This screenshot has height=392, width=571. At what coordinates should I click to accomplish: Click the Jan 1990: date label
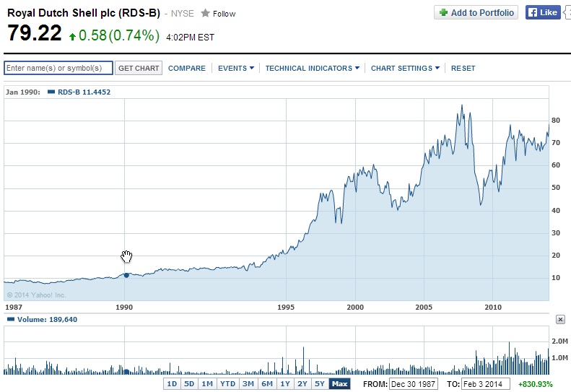tap(23, 92)
